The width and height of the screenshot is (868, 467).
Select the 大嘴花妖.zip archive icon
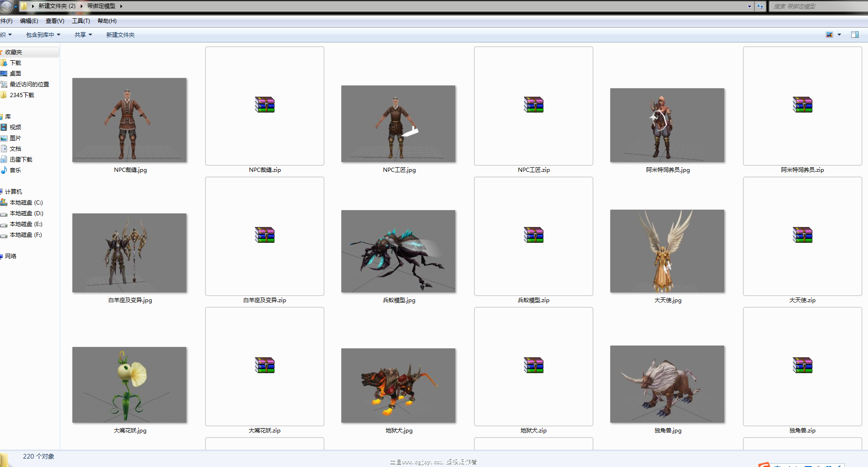click(265, 366)
